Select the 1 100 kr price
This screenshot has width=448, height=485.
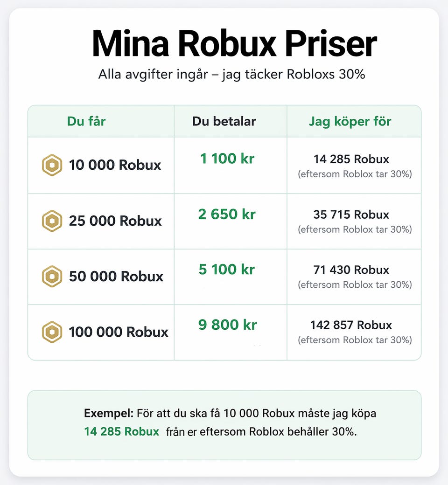(227, 159)
